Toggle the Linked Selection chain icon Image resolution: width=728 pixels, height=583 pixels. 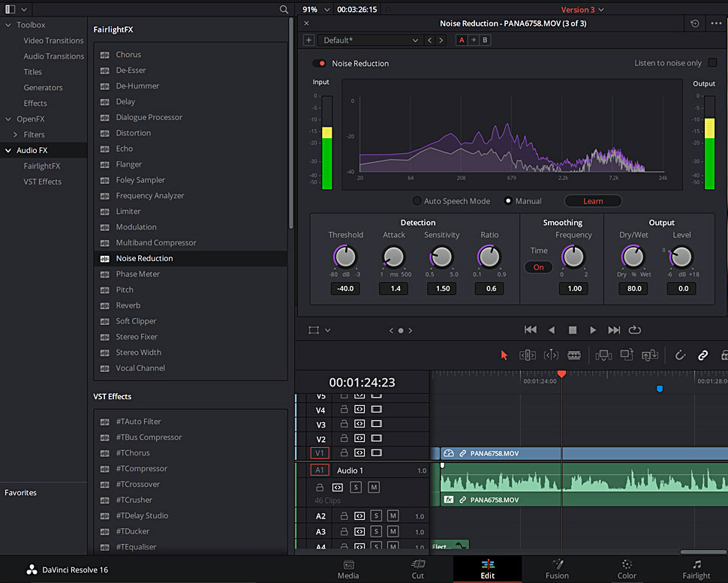703,355
